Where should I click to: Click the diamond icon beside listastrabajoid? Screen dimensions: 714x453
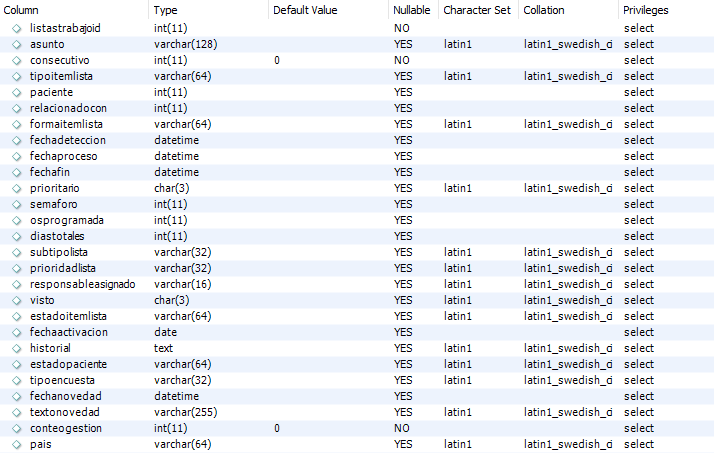coord(17,29)
